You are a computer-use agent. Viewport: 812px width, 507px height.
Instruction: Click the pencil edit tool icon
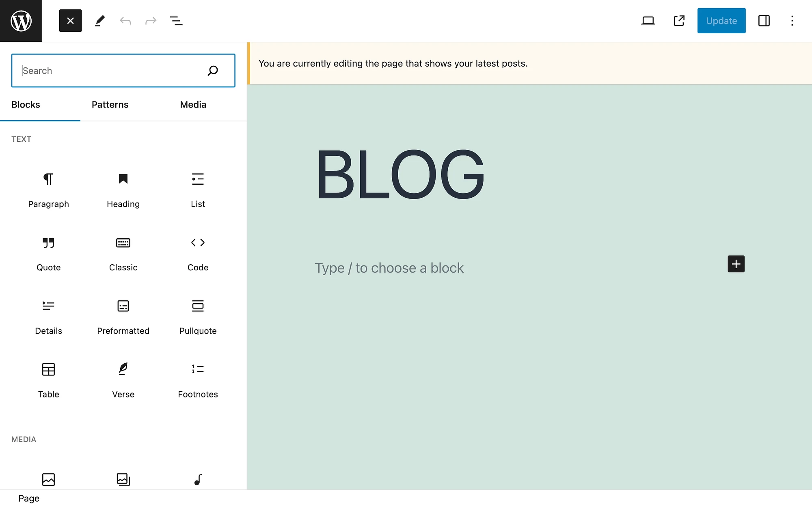[100, 20]
